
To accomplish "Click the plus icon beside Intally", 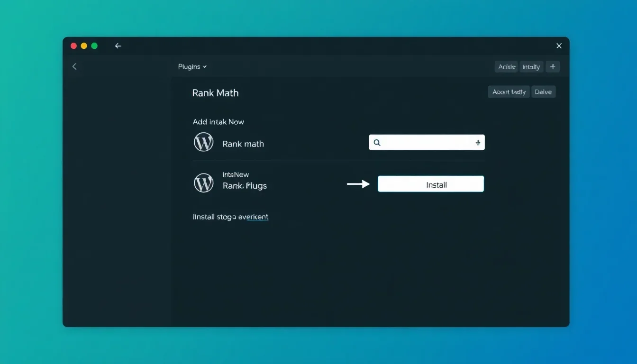I will pyautogui.click(x=553, y=67).
